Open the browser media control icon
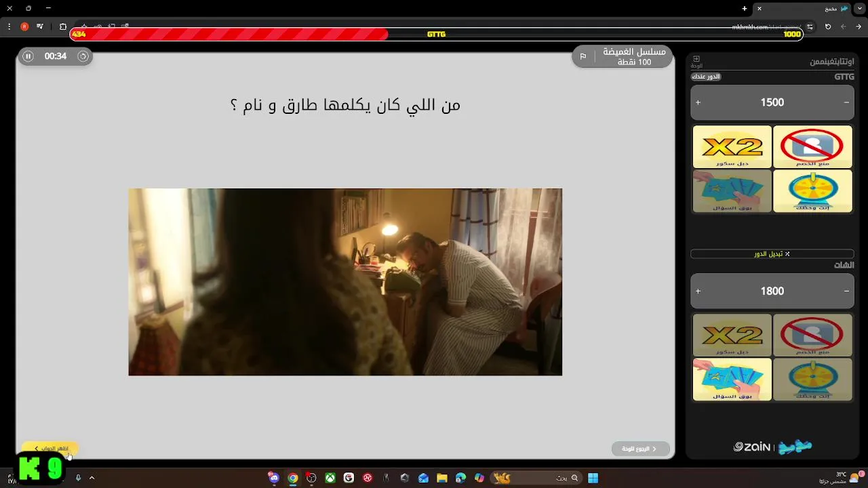868x488 pixels. pos(40,26)
